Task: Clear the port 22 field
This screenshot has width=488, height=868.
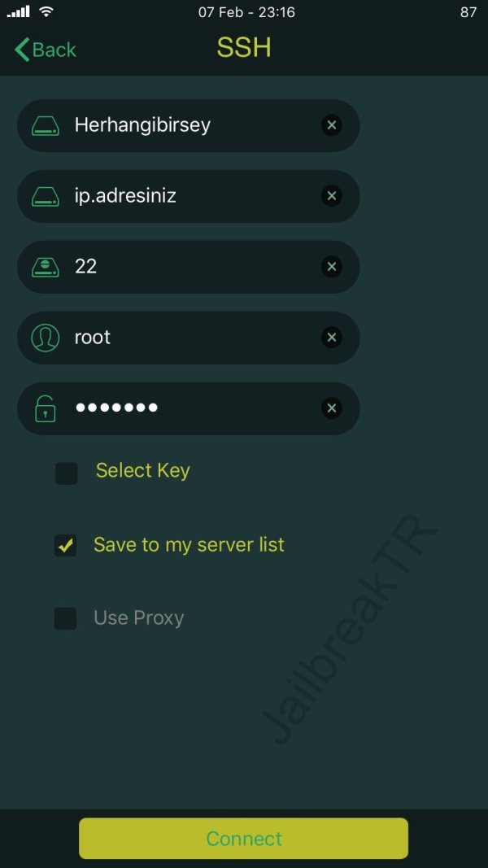Action: pyautogui.click(x=331, y=267)
